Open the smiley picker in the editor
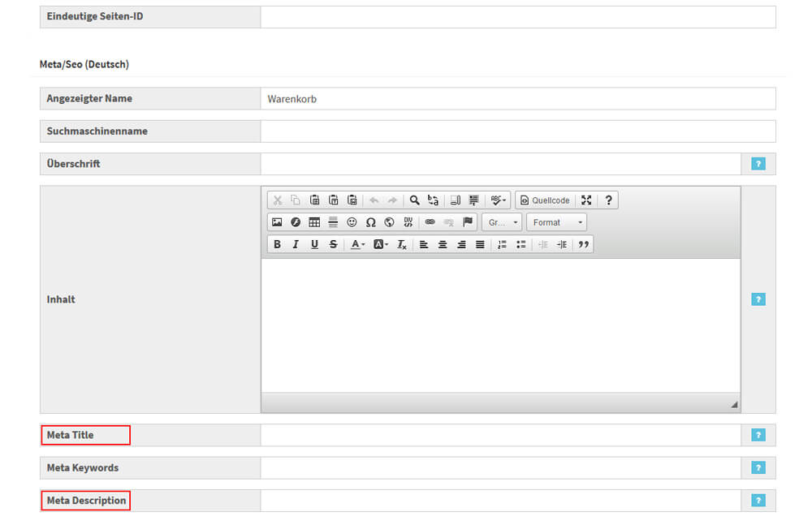Screen dimensions: 812x529 click(352, 222)
